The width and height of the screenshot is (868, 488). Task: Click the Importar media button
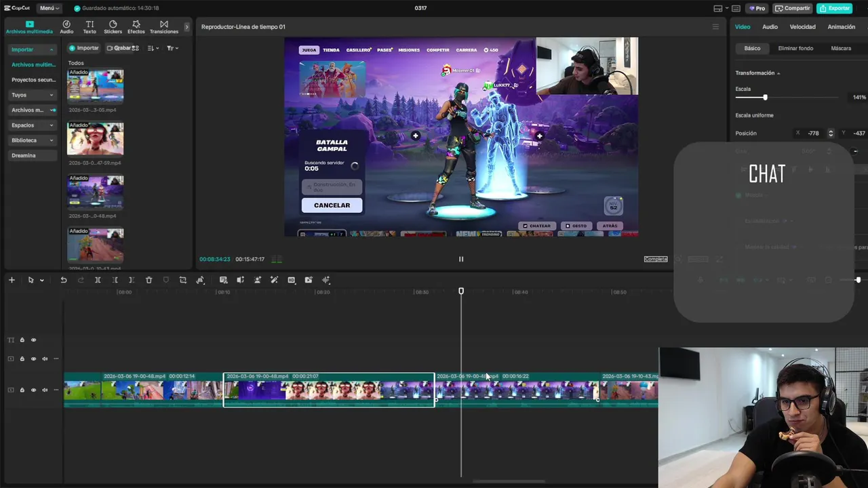(x=83, y=48)
